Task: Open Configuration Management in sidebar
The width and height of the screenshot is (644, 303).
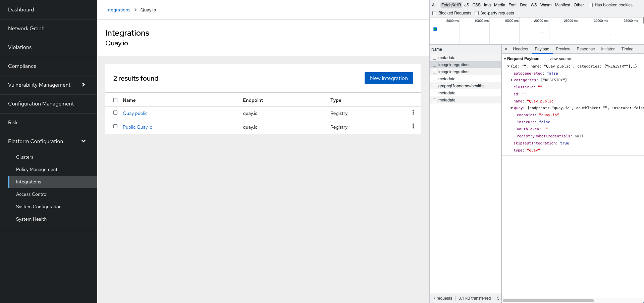Action: [x=49, y=104]
